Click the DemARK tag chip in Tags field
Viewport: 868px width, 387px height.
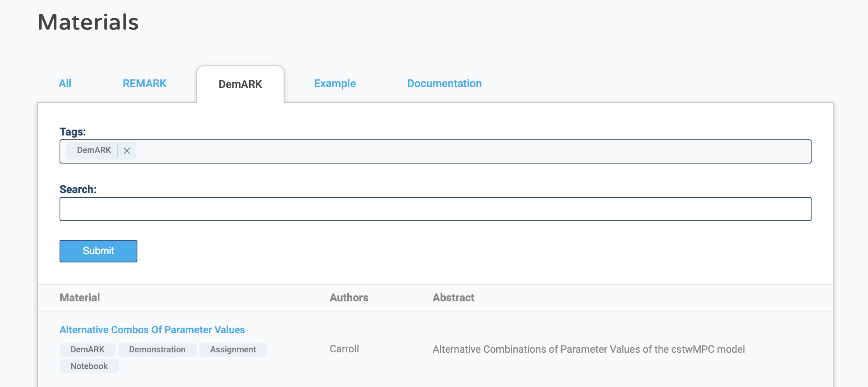(93, 150)
